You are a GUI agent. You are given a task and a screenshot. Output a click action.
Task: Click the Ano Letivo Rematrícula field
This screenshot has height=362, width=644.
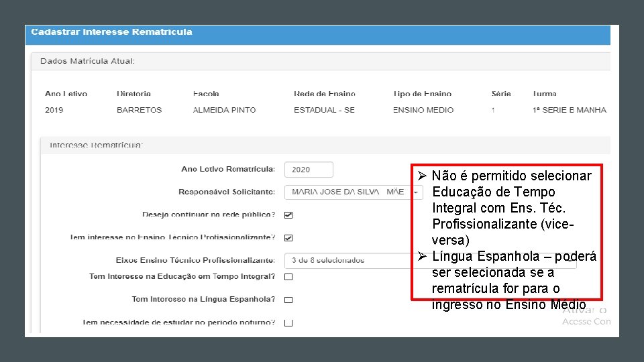pos(309,170)
